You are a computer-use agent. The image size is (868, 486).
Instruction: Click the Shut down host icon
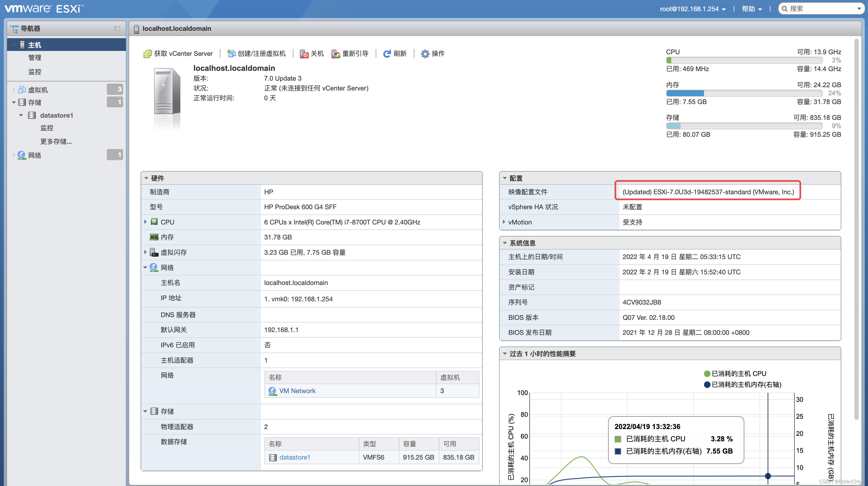(304, 54)
